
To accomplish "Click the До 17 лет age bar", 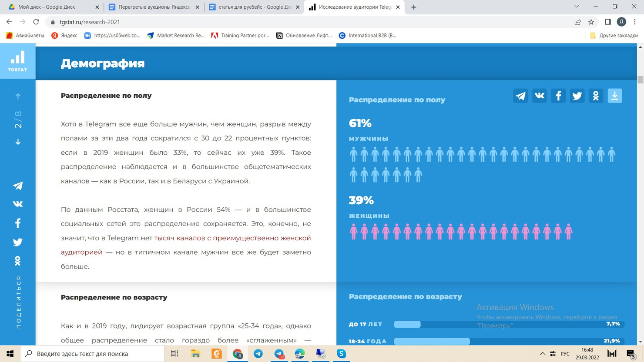I will point(509,324).
